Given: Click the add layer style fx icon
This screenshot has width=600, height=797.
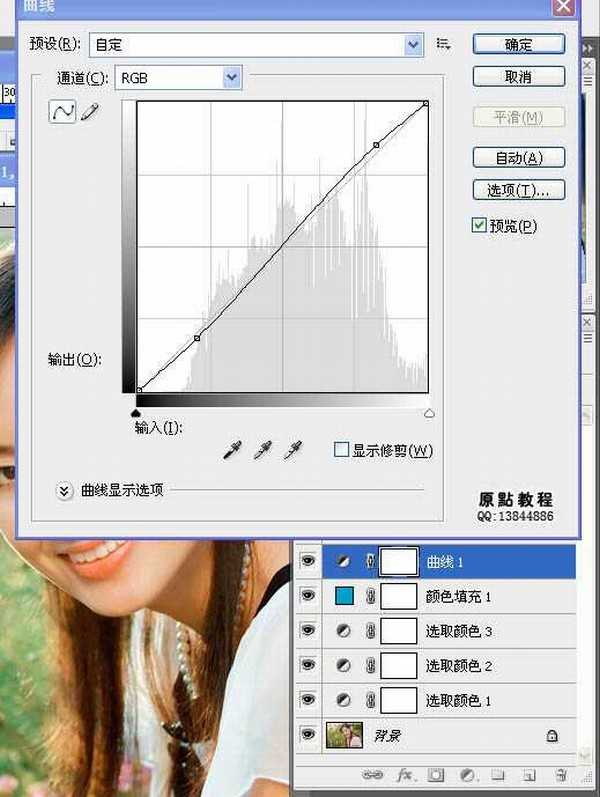Looking at the screenshot, I should pos(405,774).
